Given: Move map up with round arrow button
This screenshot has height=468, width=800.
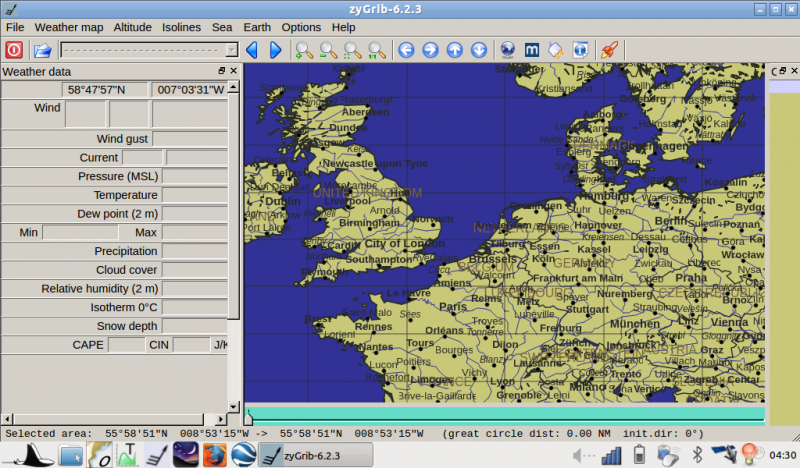Looking at the screenshot, I should 454,49.
